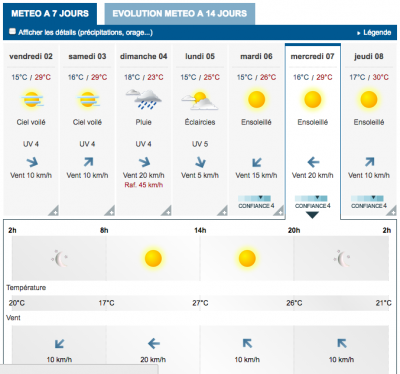
Task: Click the Raf. 45 km/h gust text
Action: [x=144, y=185]
